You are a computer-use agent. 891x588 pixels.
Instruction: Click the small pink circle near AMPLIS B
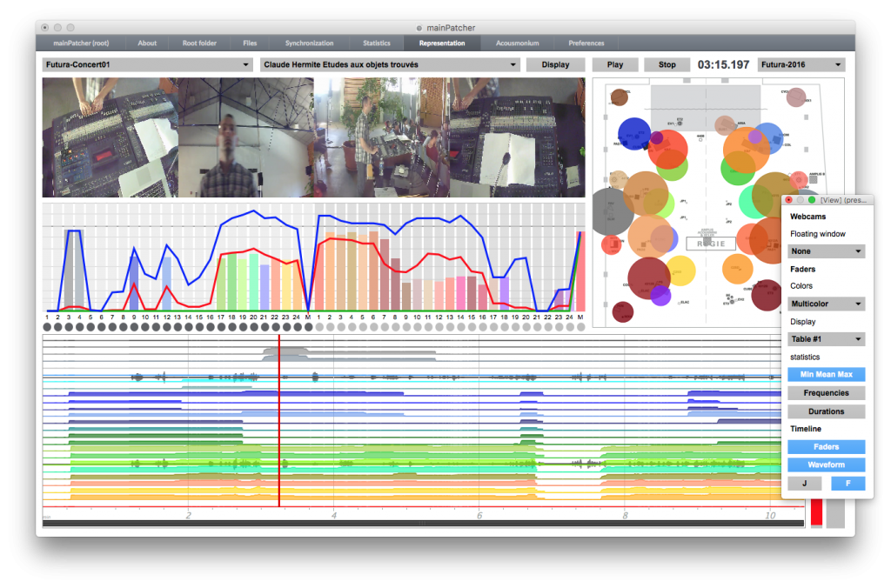click(x=799, y=179)
